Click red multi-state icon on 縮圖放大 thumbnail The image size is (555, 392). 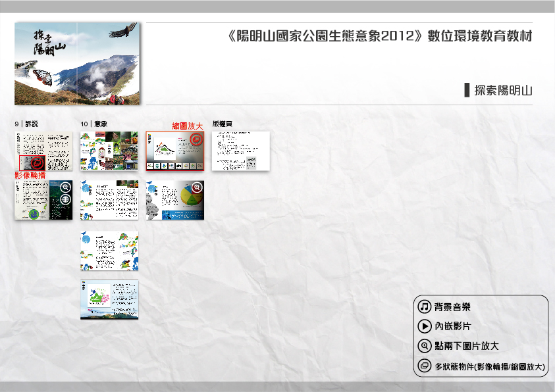(196, 140)
